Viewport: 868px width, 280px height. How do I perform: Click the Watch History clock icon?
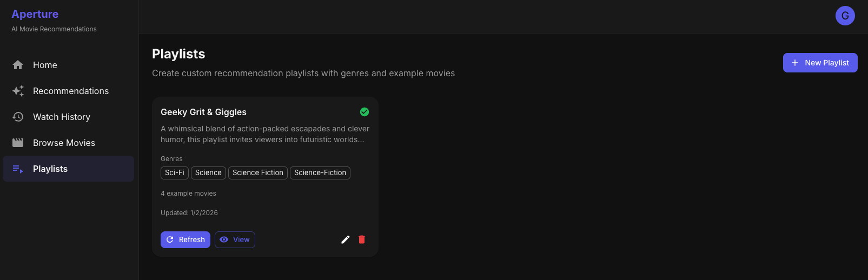[x=18, y=117]
